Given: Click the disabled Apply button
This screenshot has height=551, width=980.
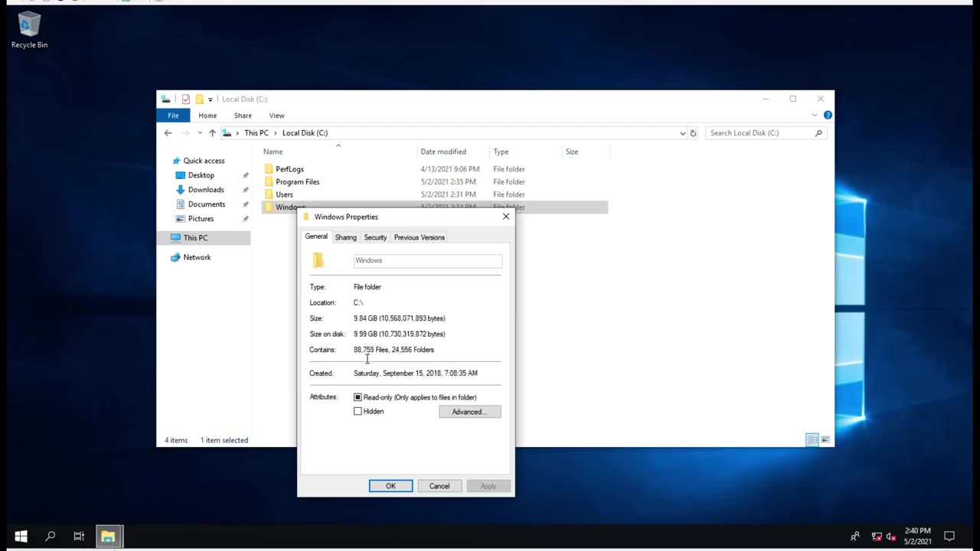Looking at the screenshot, I should (488, 486).
